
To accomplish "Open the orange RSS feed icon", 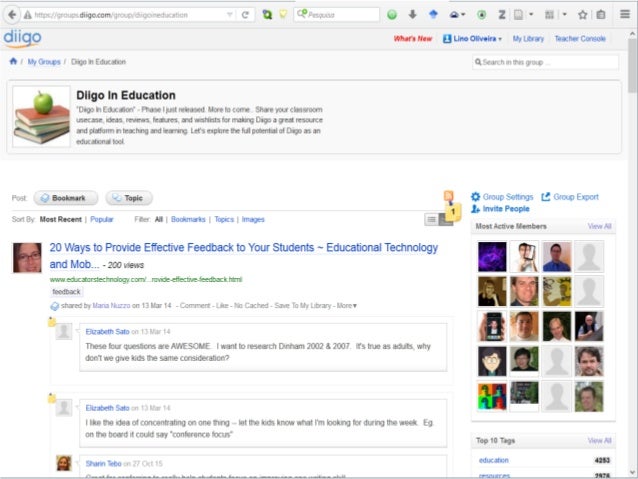I will click(448, 196).
